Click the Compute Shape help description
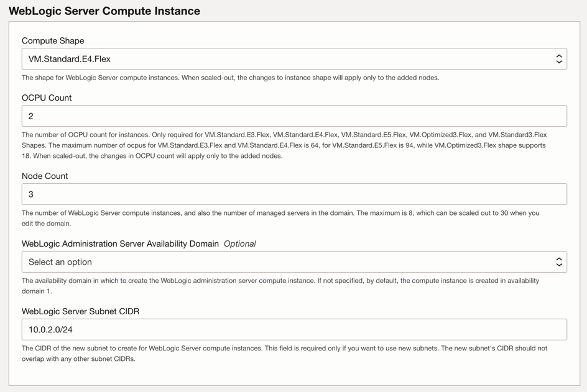Viewport: 587px width, 392px height. pos(230,78)
